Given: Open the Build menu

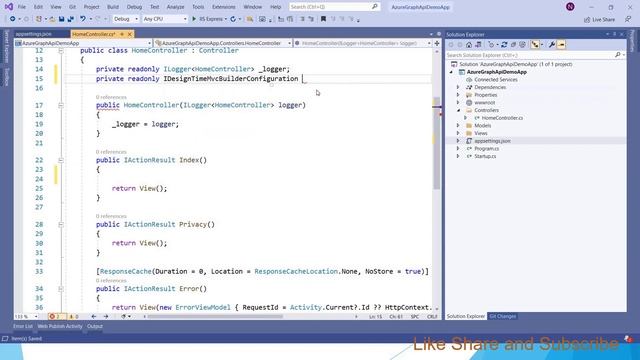Looking at the screenshot, I should tap(113, 7).
